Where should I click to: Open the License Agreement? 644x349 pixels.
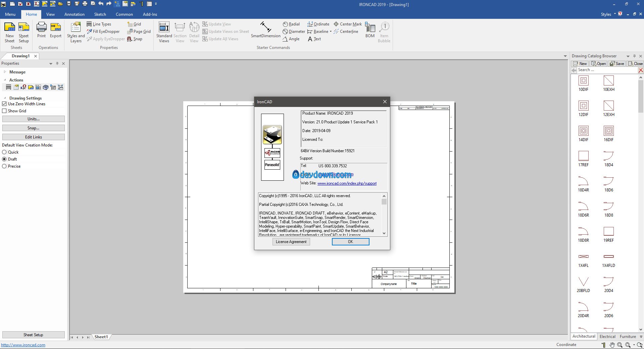click(x=291, y=242)
